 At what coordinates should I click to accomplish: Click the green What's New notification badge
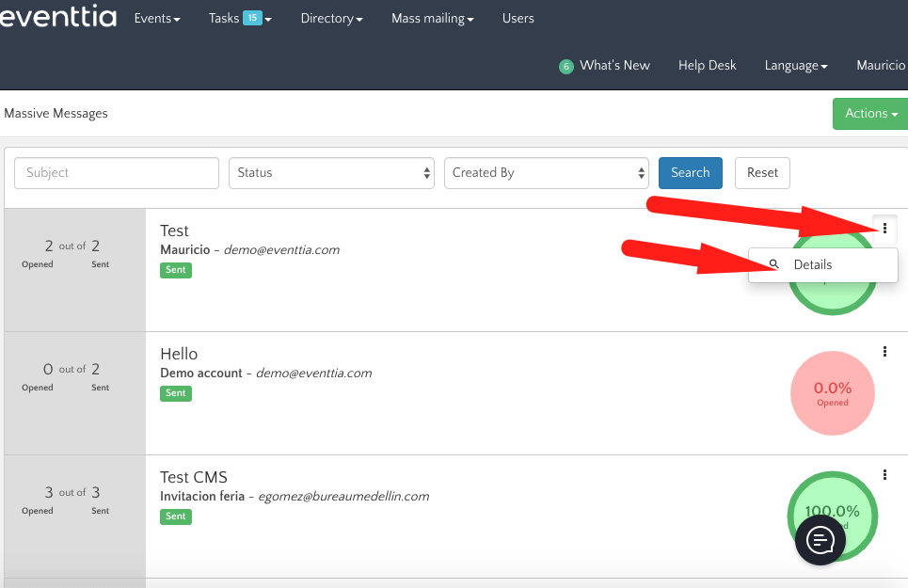pos(566,66)
